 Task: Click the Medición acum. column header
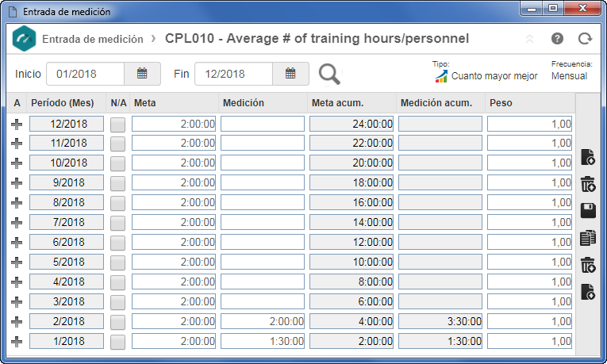[436, 103]
